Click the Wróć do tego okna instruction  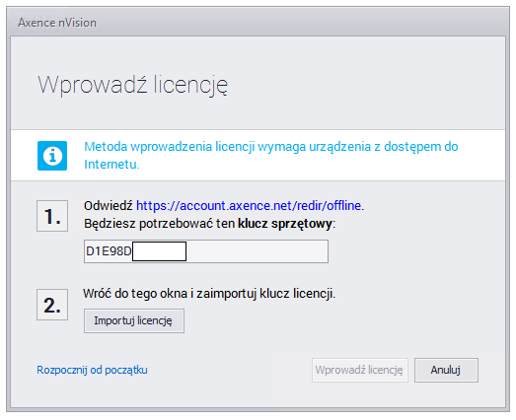click(x=209, y=293)
